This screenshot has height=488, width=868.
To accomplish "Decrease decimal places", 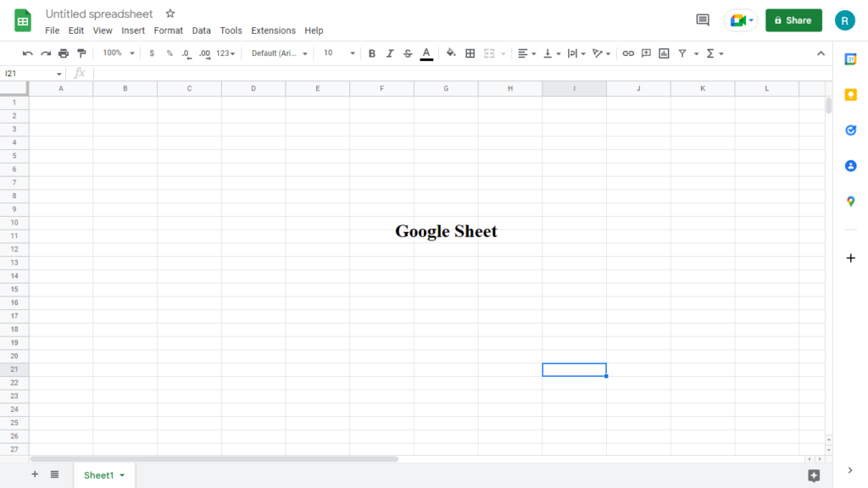I will pos(186,53).
